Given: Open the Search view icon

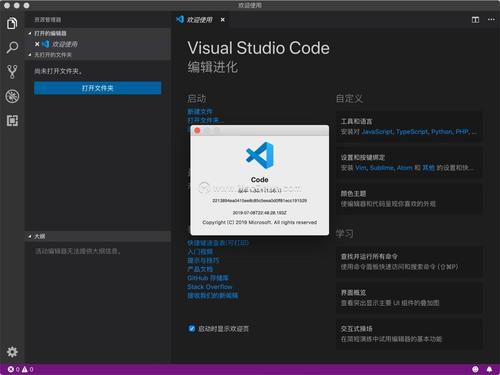Looking at the screenshot, I should [12, 47].
